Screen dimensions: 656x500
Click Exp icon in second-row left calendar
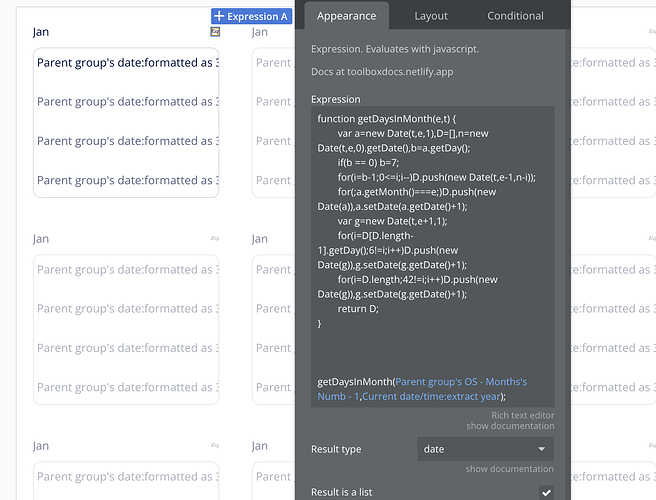click(x=215, y=239)
